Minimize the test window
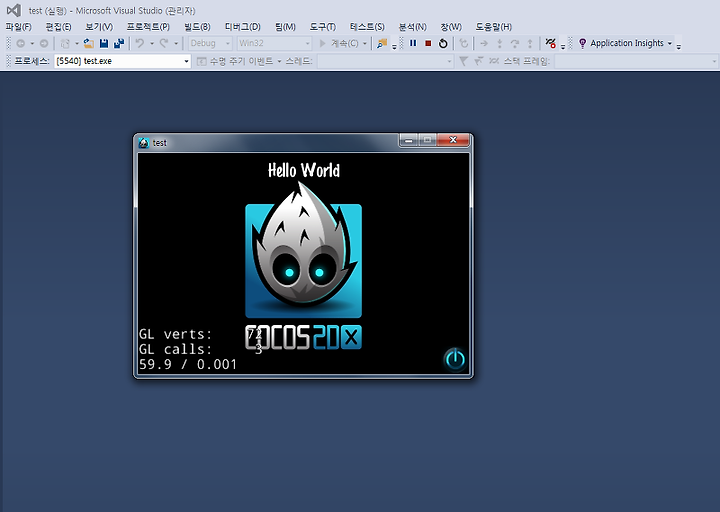The height and width of the screenshot is (512, 720). tap(409, 140)
